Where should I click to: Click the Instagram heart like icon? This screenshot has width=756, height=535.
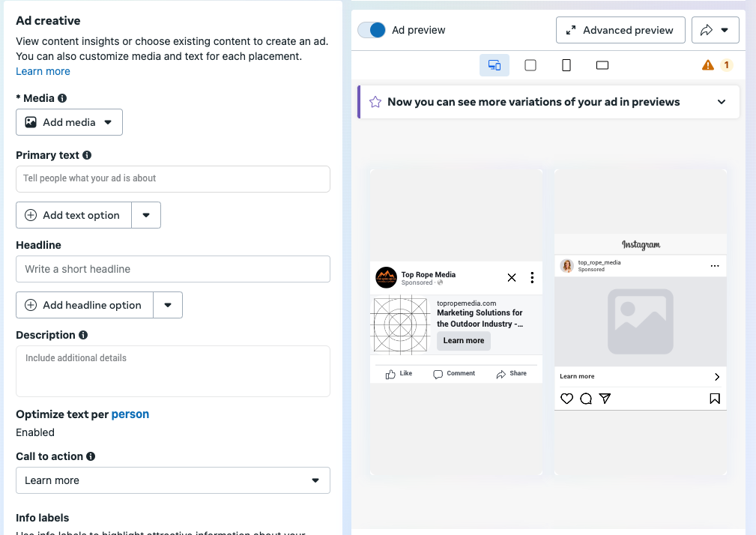[x=567, y=399]
